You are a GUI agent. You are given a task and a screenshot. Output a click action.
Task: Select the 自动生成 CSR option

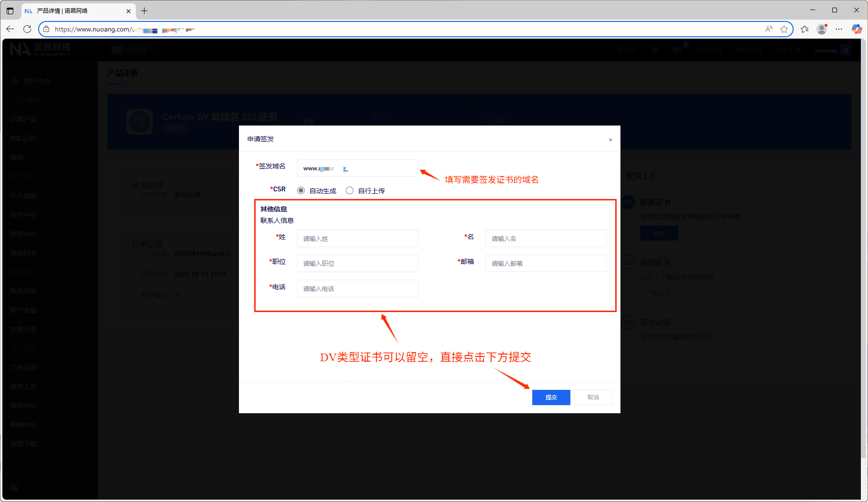301,190
